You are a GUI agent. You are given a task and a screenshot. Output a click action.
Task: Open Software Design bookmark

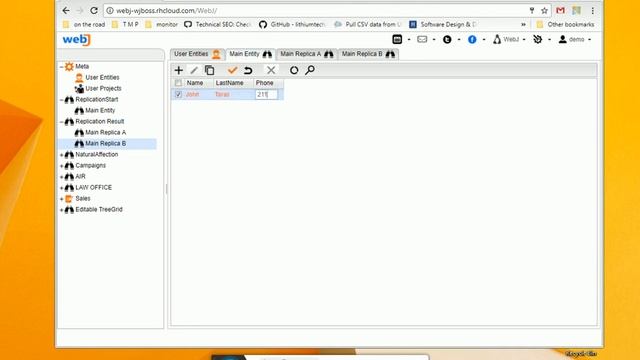click(x=443, y=24)
